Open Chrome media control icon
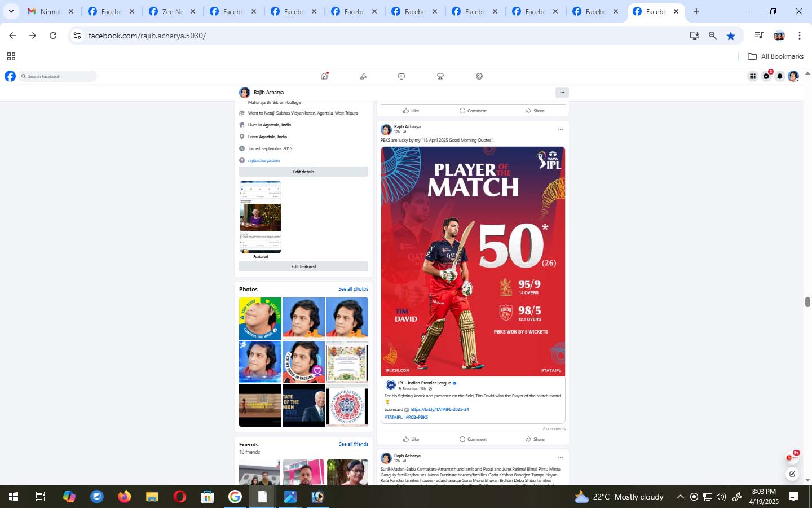This screenshot has height=508, width=812. click(x=759, y=36)
